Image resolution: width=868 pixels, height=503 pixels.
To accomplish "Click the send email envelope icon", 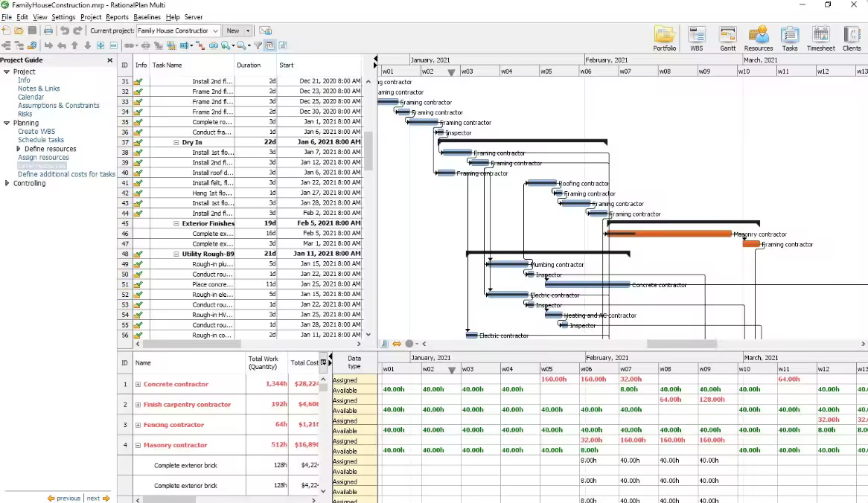I will tap(265, 31).
